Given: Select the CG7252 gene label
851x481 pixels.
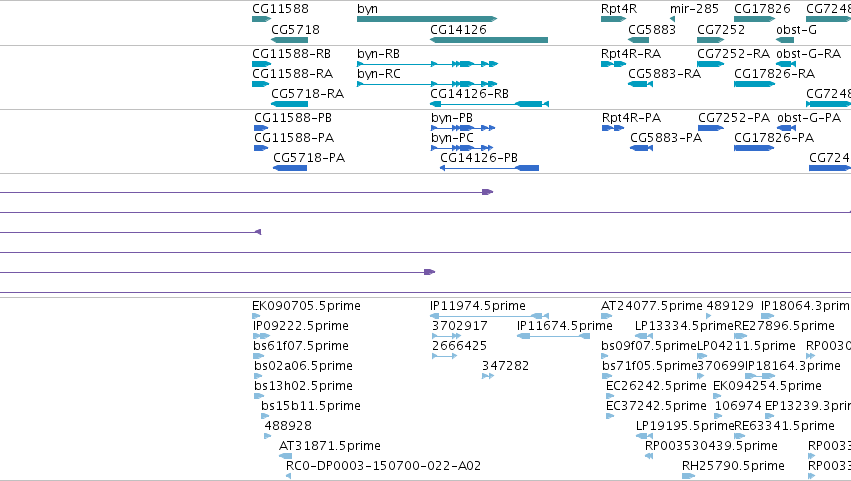Looking at the screenshot, I should (x=721, y=29).
